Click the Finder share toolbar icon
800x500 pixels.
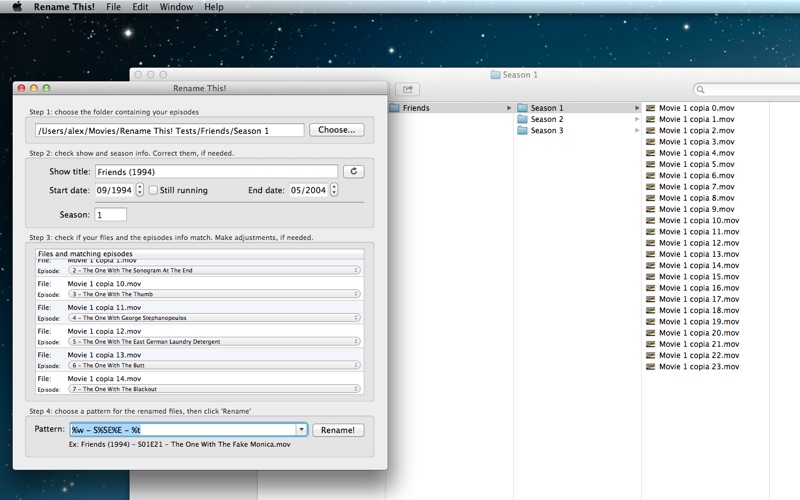coord(407,90)
